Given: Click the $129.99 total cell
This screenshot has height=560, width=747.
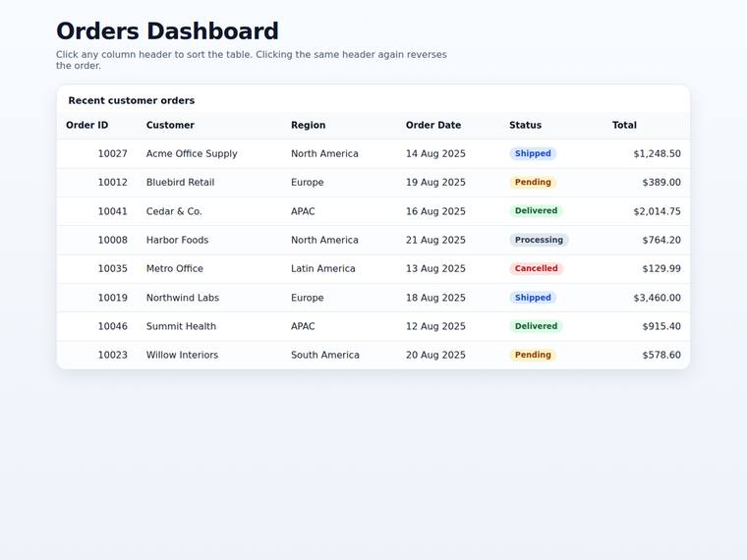Looking at the screenshot, I should point(647,268).
